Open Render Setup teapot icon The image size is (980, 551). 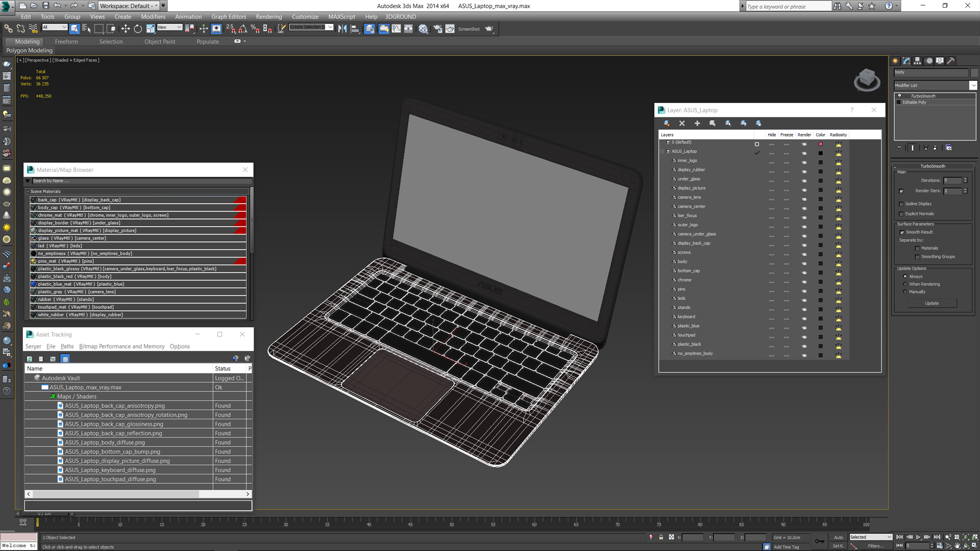437,29
